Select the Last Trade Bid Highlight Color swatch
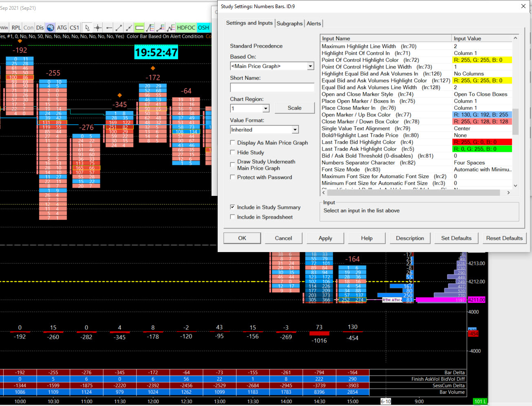 [x=482, y=142]
